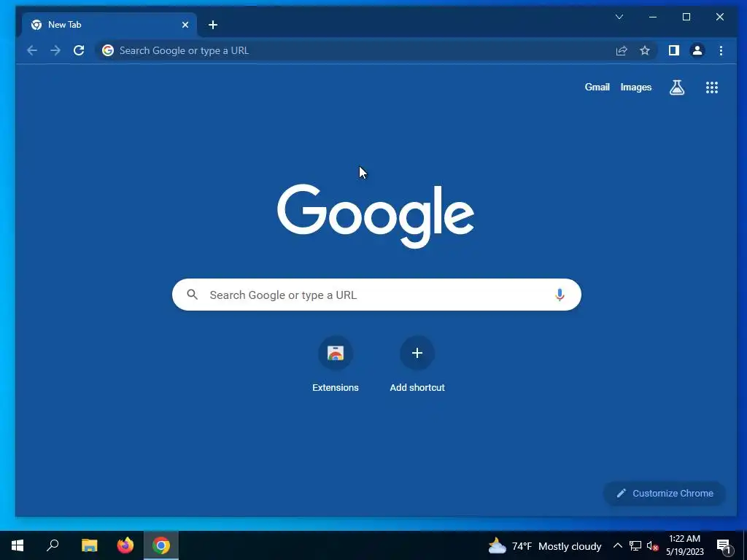
Task: Open Windows taskbar search
Action: coord(53,545)
